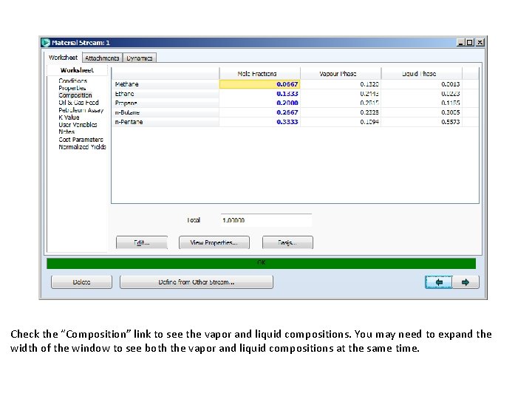This screenshot has height=399, width=532.
Task: Click the Total value field
Action: [266, 220]
